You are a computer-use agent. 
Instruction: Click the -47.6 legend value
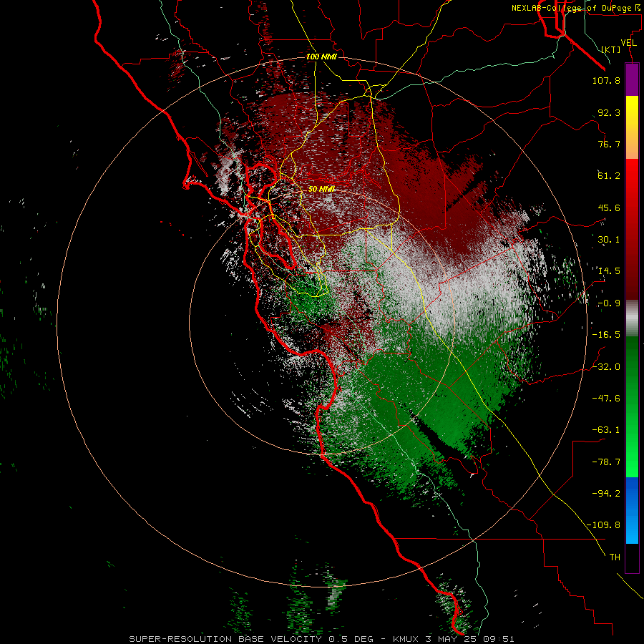coord(606,399)
